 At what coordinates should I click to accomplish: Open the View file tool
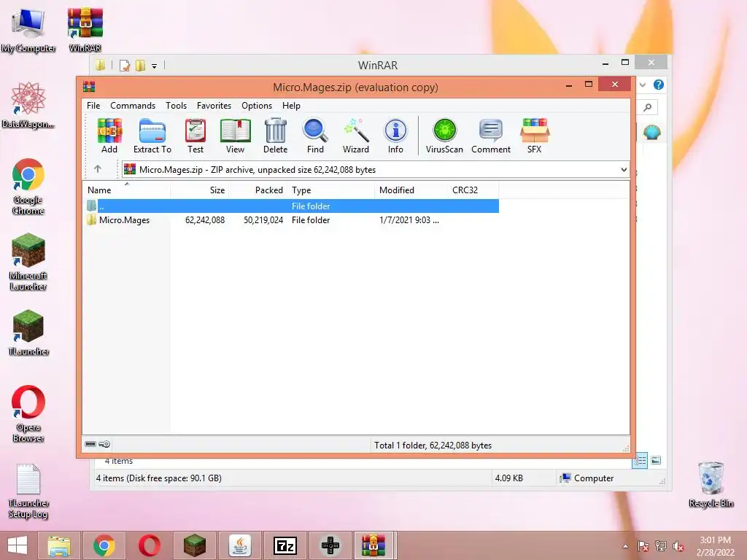[x=236, y=136]
